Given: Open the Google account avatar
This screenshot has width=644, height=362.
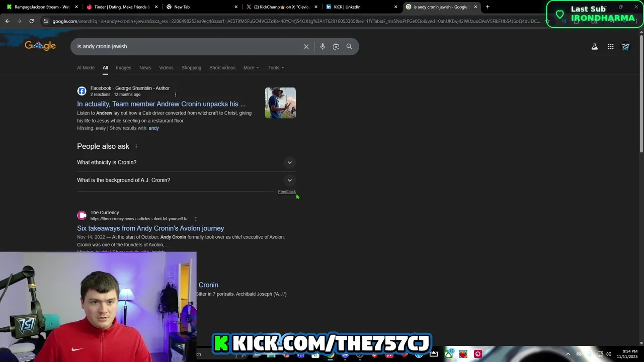Looking at the screenshot, I should (x=625, y=47).
